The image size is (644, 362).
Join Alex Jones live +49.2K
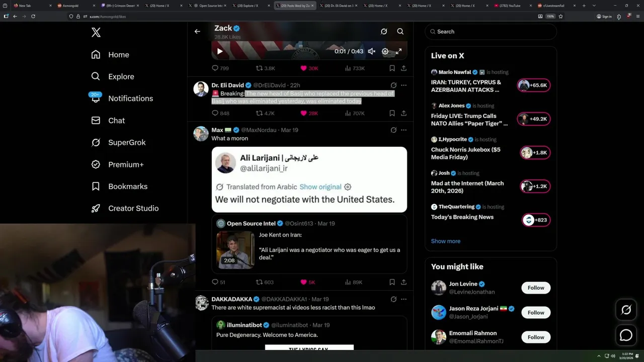tap(534, 119)
